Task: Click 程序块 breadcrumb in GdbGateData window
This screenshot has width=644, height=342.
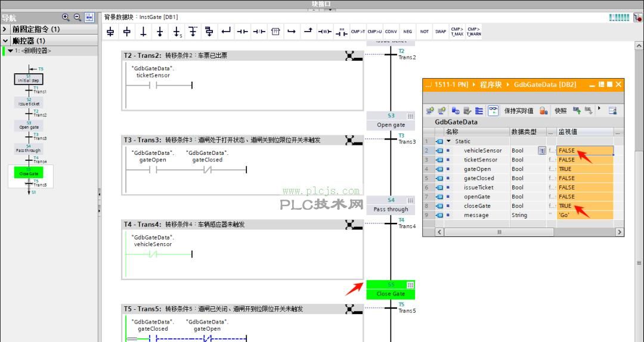Action: (491, 85)
